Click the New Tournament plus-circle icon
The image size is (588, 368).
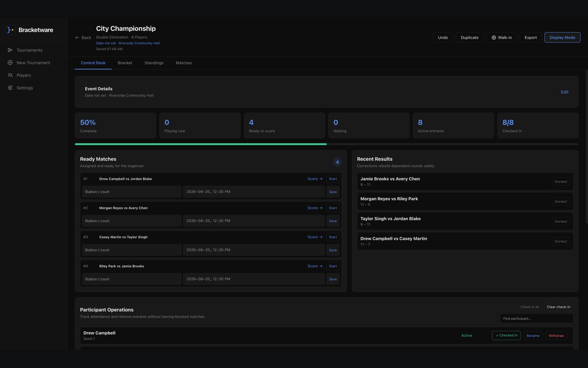coord(10,63)
